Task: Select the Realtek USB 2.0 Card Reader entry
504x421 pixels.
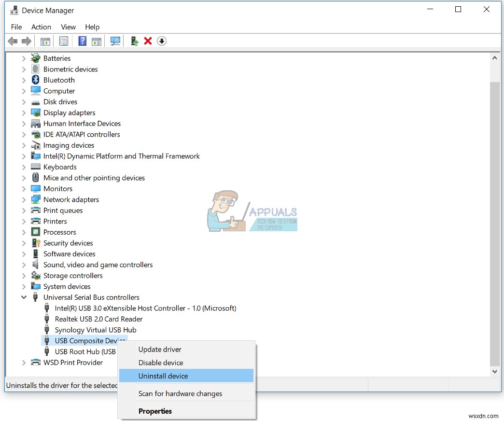Action: click(98, 319)
